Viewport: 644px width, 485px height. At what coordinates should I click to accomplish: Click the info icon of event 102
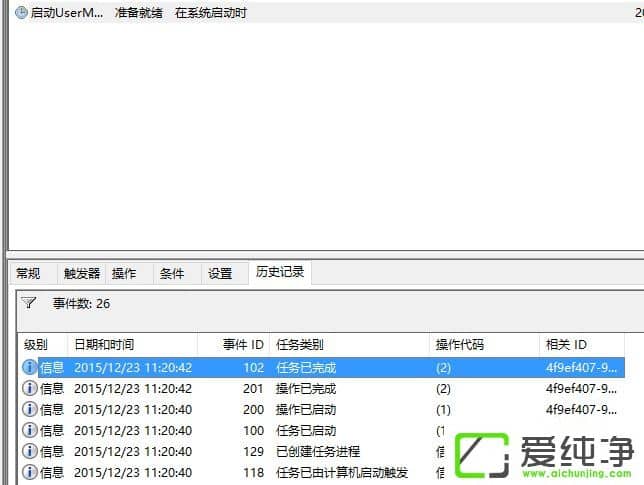point(29,367)
